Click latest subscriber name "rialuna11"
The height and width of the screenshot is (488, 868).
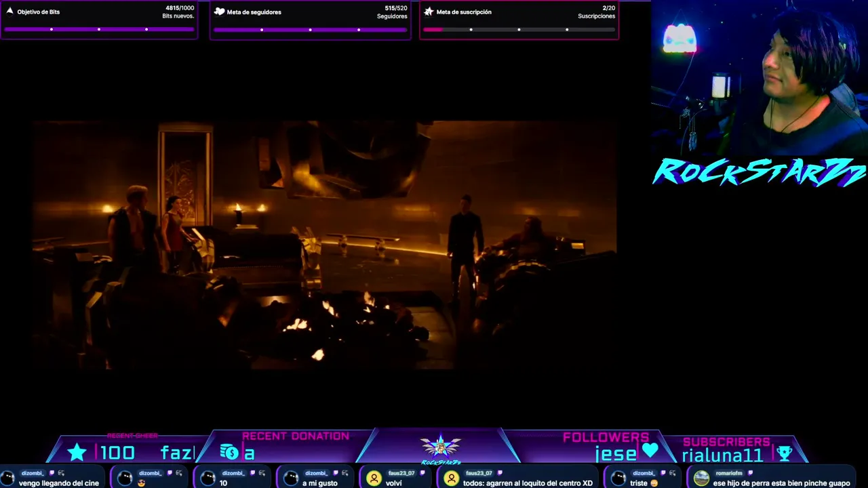point(723,455)
